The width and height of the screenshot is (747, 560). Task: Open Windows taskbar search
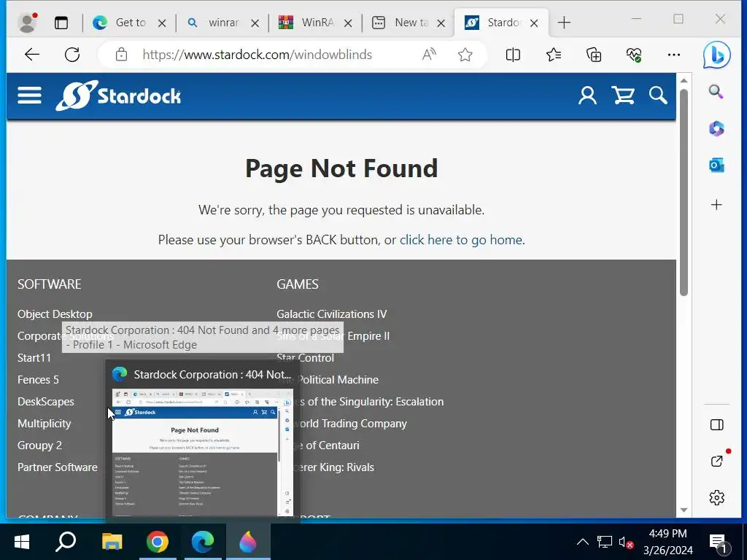coord(66,542)
